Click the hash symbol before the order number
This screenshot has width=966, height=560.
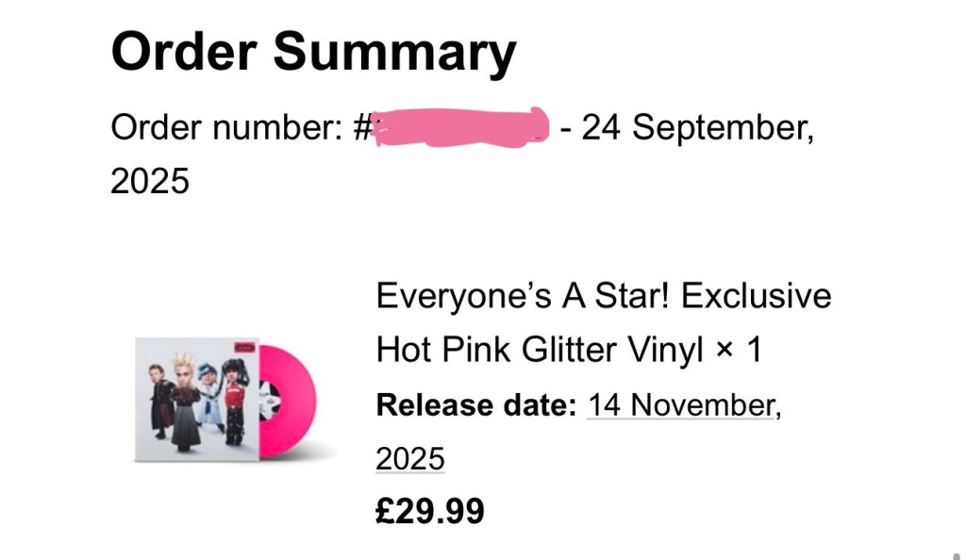(363, 127)
